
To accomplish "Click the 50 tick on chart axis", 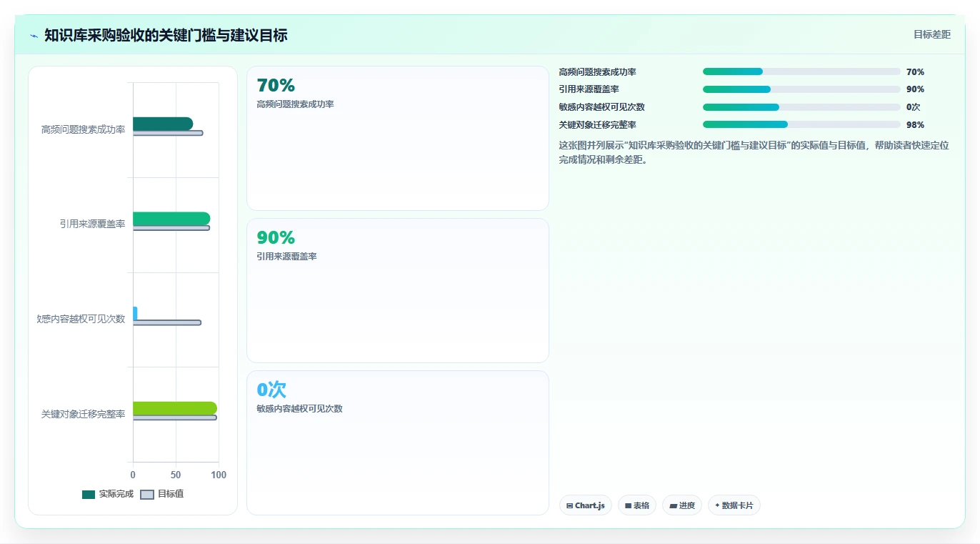I will 176,475.
